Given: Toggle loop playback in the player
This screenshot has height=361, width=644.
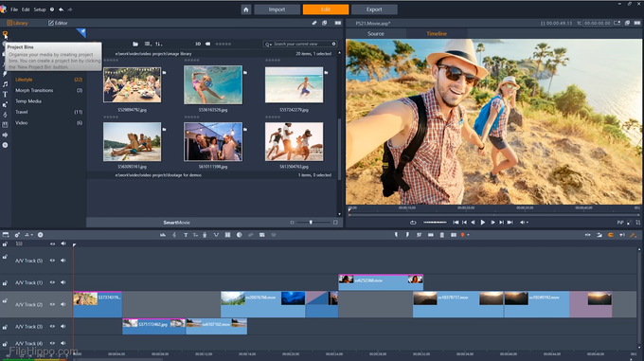Looking at the screenshot, I should 413,222.
